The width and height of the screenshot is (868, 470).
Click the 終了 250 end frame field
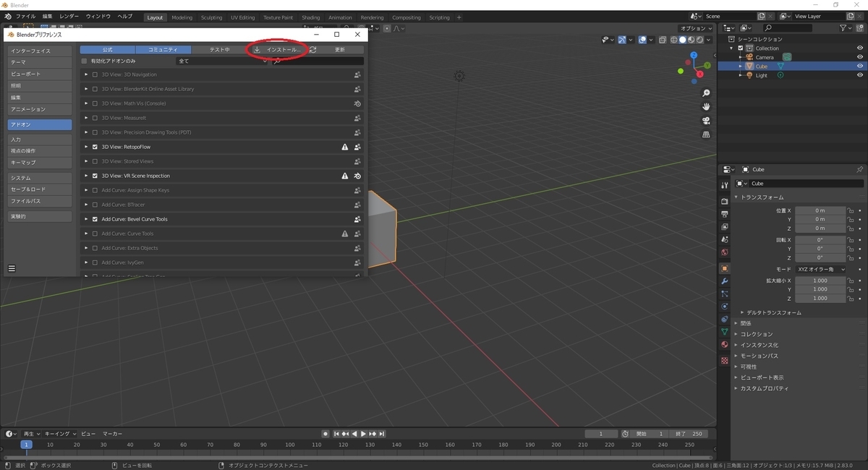[689, 434]
